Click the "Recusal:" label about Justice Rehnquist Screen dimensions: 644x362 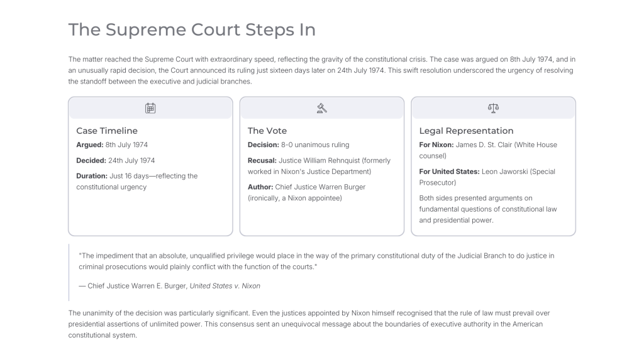click(x=262, y=160)
